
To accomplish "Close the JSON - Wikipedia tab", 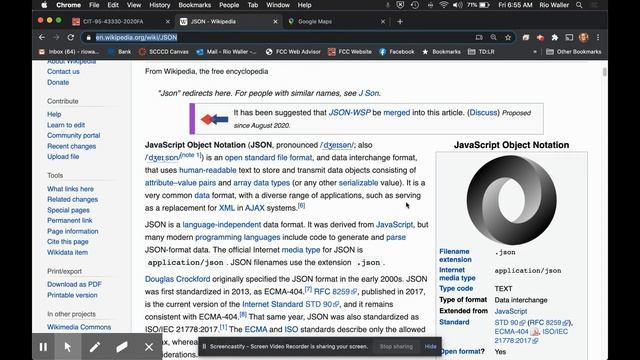I will tap(276, 22).
